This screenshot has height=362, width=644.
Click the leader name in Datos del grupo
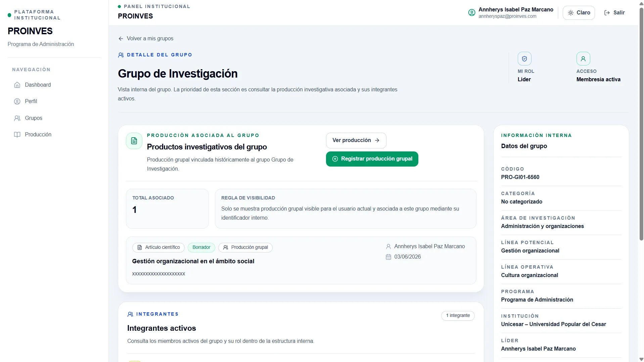pyautogui.click(x=538, y=349)
